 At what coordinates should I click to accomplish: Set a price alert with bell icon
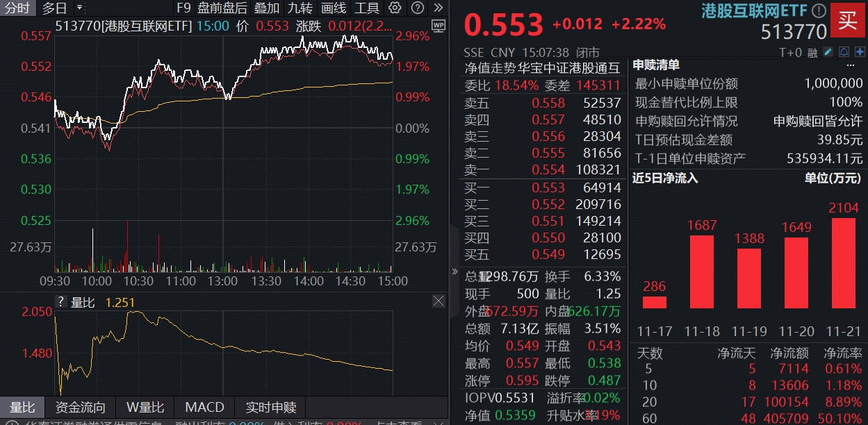point(843,52)
